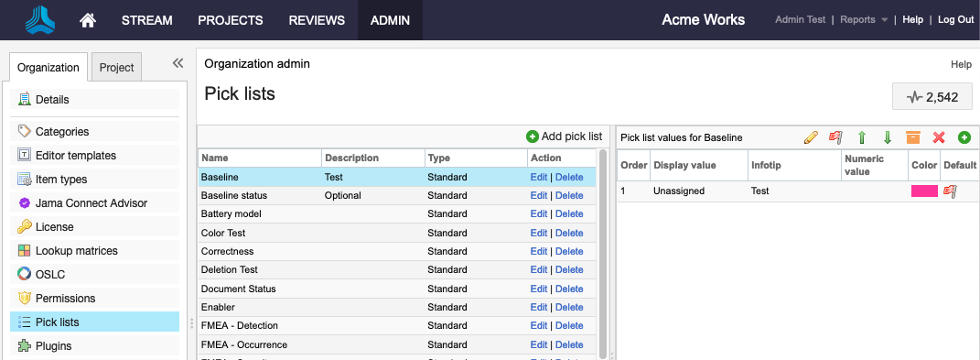Click the activity count 2,542 button

coord(932,97)
